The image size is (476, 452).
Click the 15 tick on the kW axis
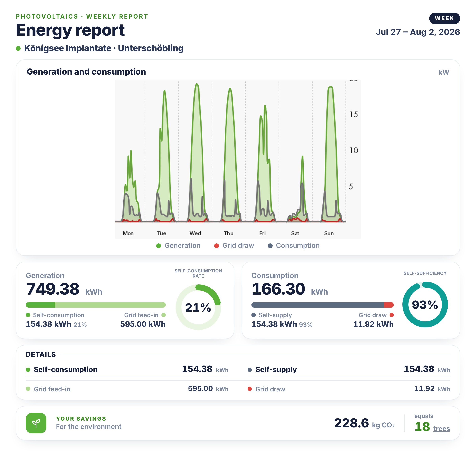click(x=354, y=114)
